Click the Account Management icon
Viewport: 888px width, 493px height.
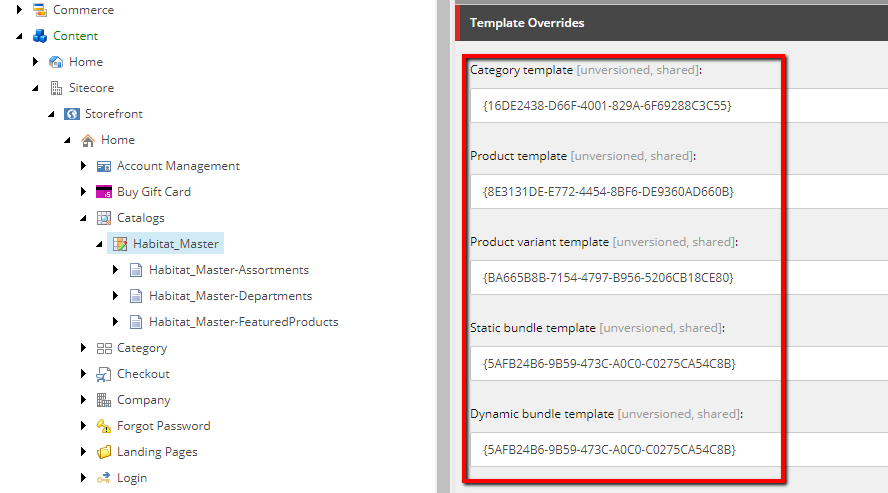tap(104, 166)
